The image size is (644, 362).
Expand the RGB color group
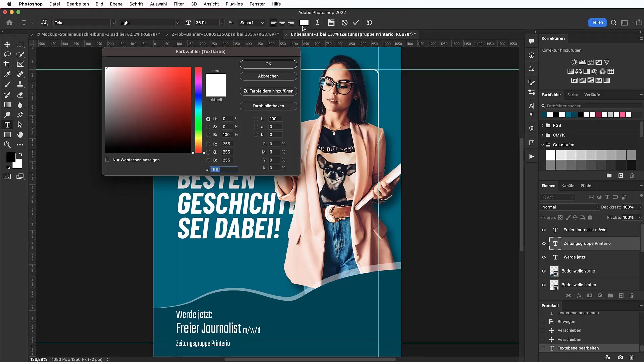(x=543, y=125)
